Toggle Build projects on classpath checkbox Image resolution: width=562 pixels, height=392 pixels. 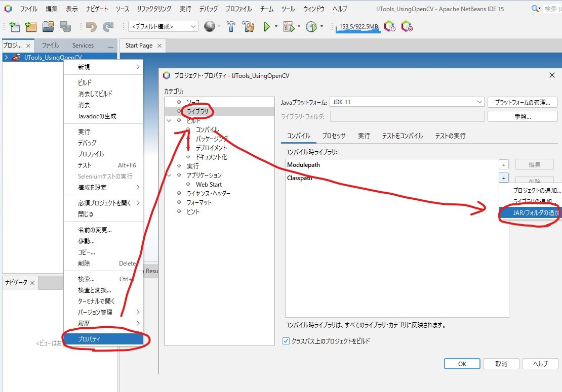(286, 341)
